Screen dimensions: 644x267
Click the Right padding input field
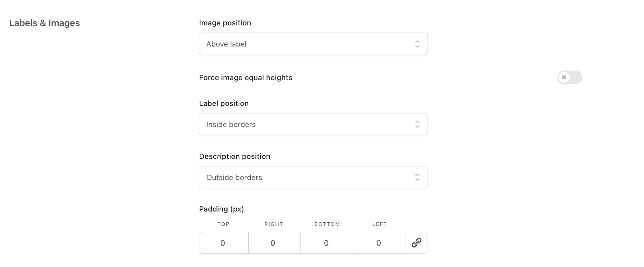click(x=274, y=243)
